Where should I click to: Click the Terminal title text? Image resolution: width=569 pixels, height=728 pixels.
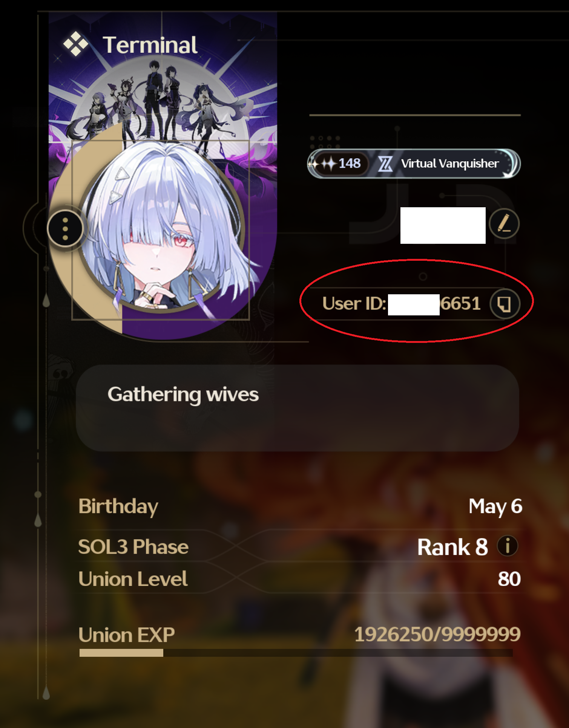pyautogui.click(x=150, y=45)
